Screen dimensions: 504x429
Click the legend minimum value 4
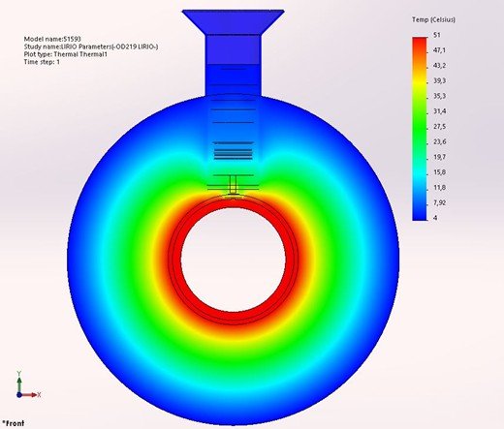[435, 218]
